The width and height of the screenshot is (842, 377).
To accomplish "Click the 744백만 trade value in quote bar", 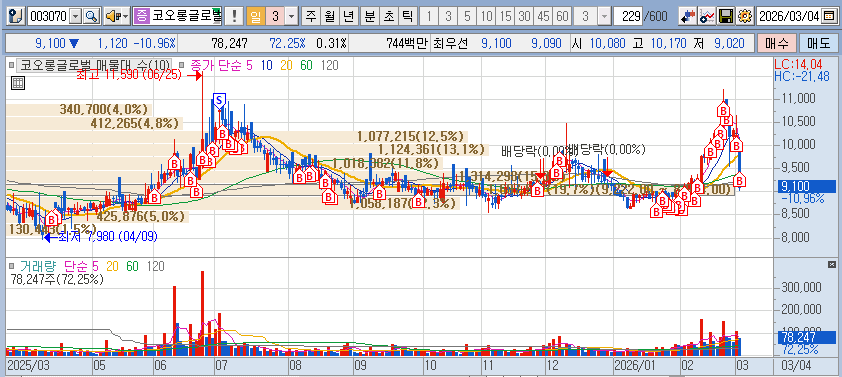I will tap(407, 43).
